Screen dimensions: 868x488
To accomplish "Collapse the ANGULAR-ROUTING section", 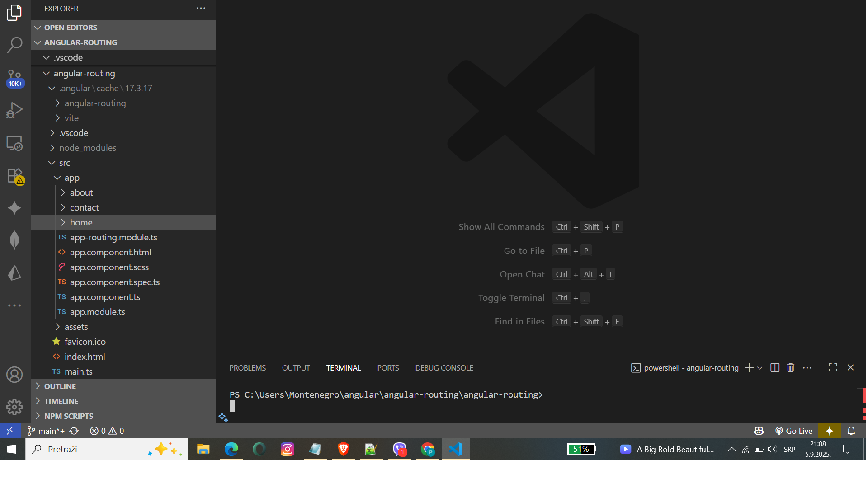I will click(123, 42).
